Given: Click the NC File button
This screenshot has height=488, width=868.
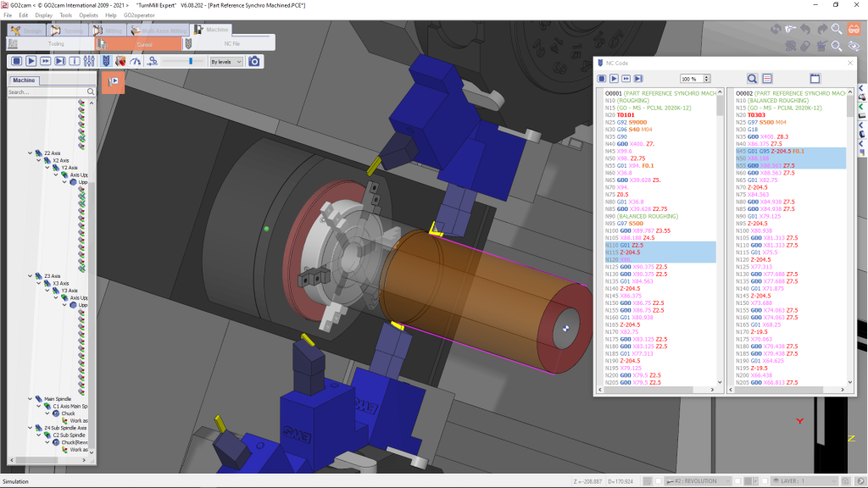Looking at the screenshot, I should pyautogui.click(x=230, y=43).
